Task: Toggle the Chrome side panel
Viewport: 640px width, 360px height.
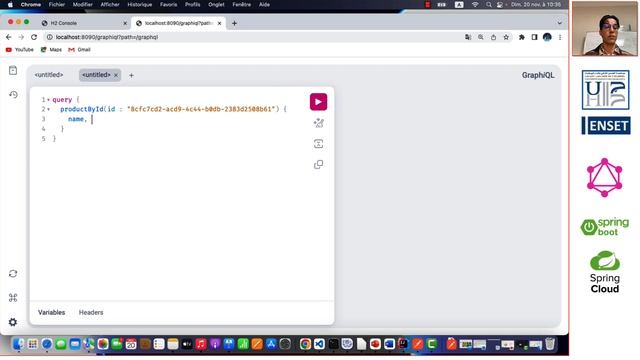Action: pyautogui.click(x=534, y=37)
